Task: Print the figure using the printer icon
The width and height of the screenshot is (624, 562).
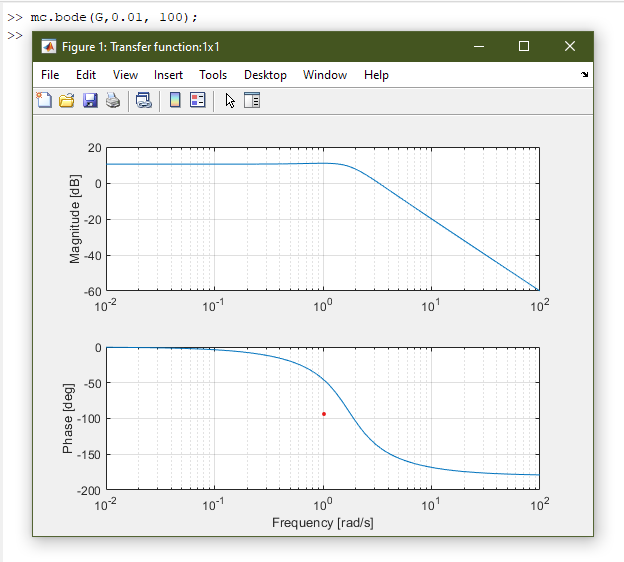Action: click(x=113, y=100)
